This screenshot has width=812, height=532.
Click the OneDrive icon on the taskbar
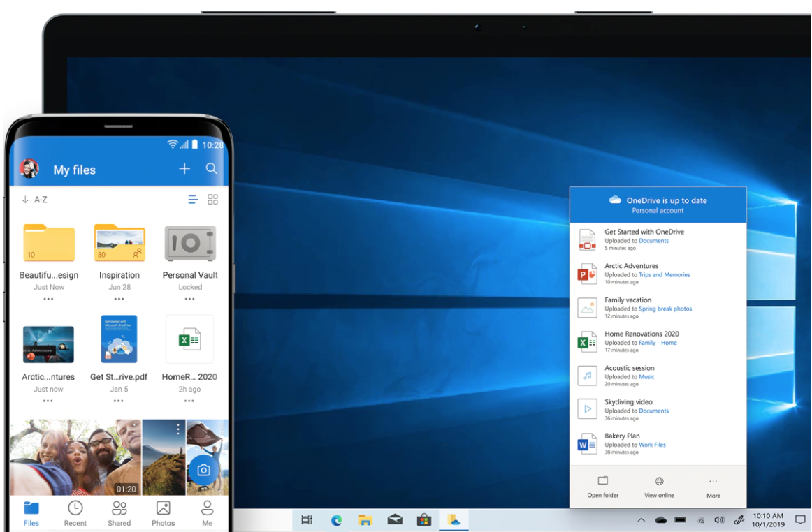click(453, 519)
